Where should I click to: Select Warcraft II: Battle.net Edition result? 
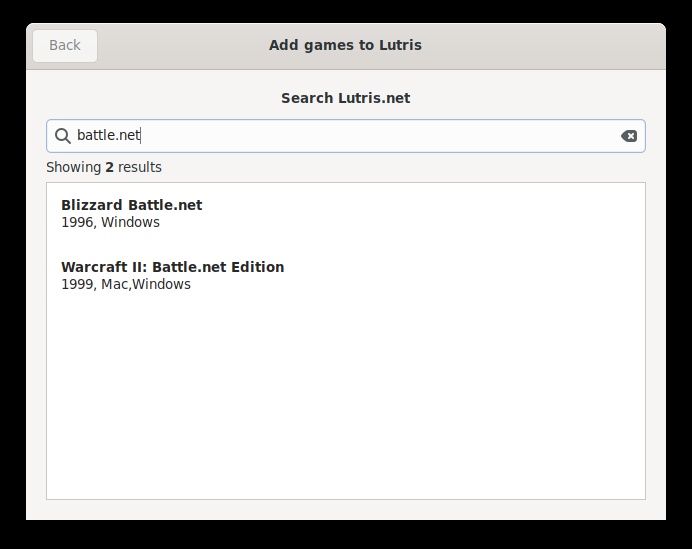coord(346,275)
